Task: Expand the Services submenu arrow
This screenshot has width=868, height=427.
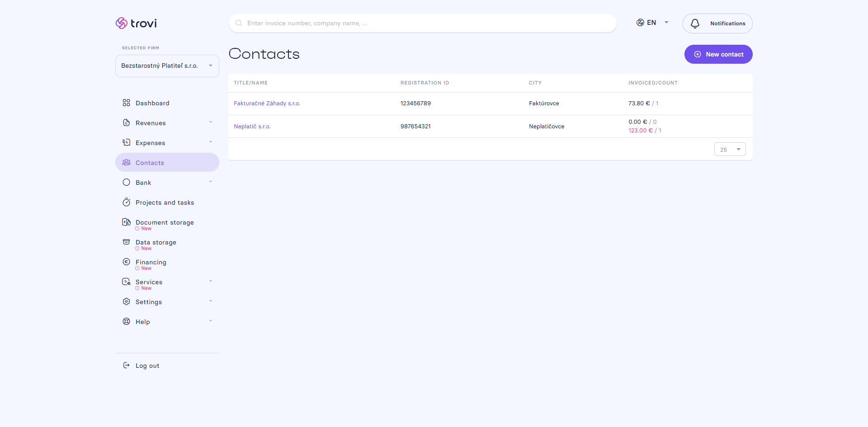Action: [x=210, y=282]
